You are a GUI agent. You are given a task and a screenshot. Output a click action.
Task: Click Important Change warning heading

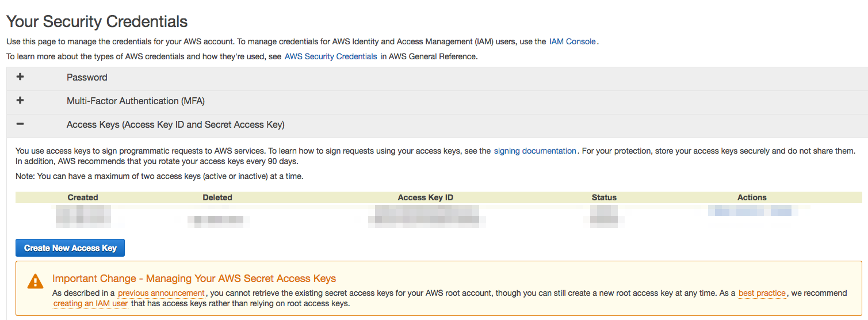coord(194,279)
